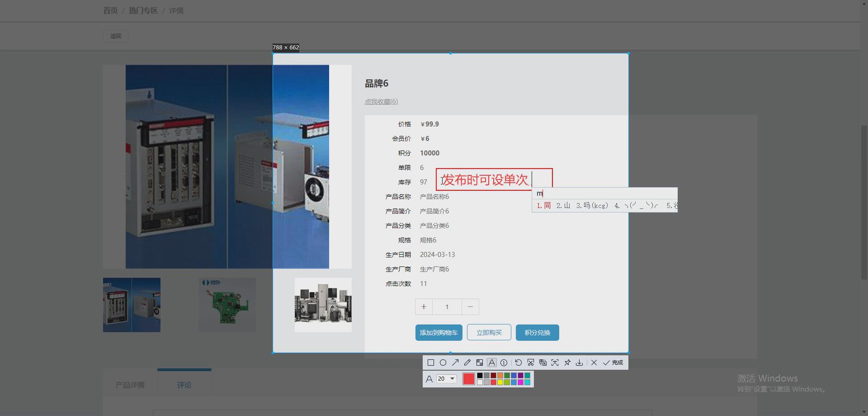Cancel the capture with the X icon
The width and height of the screenshot is (868, 416).
point(594,362)
